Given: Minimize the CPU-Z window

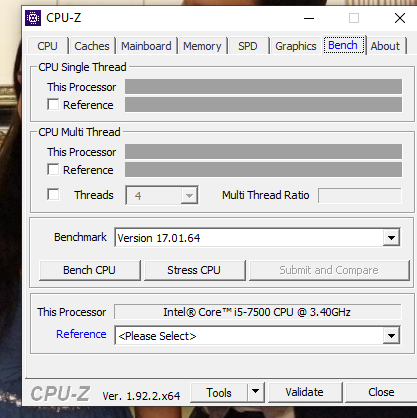Looking at the screenshot, I should (x=309, y=18).
